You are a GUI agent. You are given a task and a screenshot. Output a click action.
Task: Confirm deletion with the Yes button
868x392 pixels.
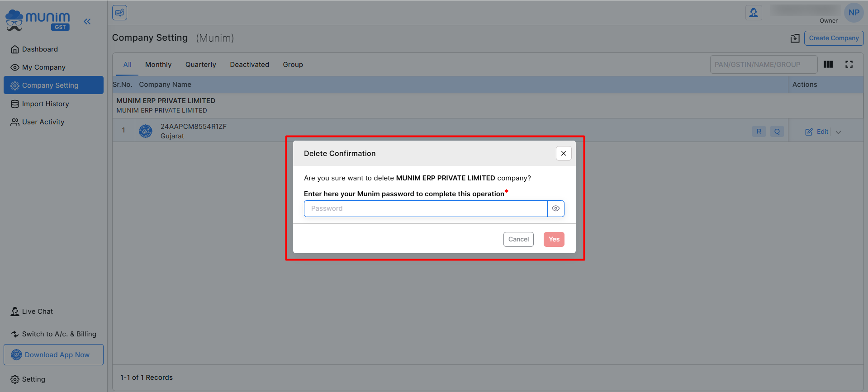554,240
